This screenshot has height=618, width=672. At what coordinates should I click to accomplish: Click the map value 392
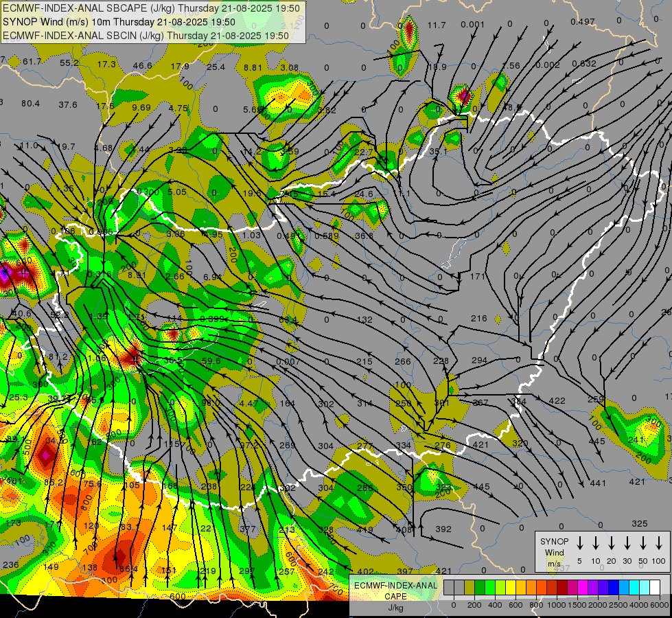(443, 529)
